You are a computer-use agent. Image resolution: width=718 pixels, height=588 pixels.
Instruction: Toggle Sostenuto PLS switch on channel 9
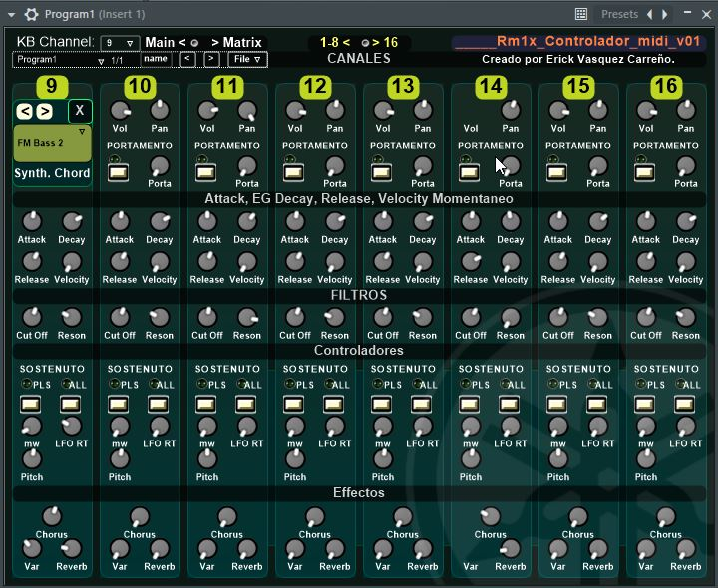click(x=31, y=404)
